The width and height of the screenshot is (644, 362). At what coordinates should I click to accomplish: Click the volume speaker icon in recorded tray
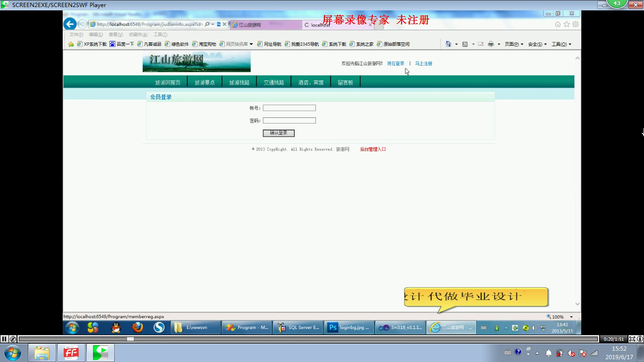534,328
